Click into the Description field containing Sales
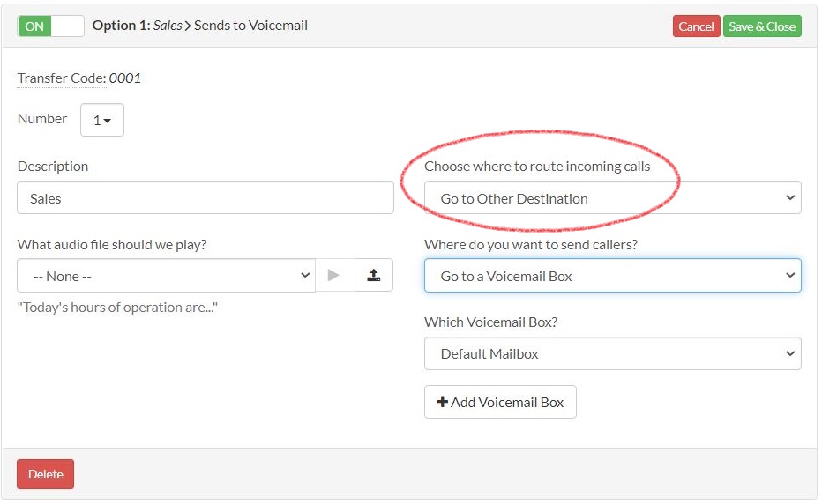 205,198
